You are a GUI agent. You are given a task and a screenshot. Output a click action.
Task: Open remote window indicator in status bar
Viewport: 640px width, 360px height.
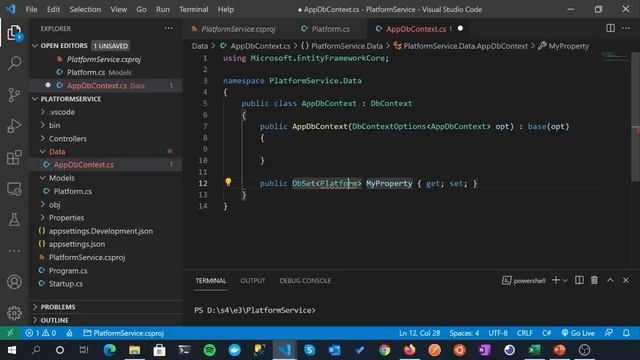coord(10,333)
